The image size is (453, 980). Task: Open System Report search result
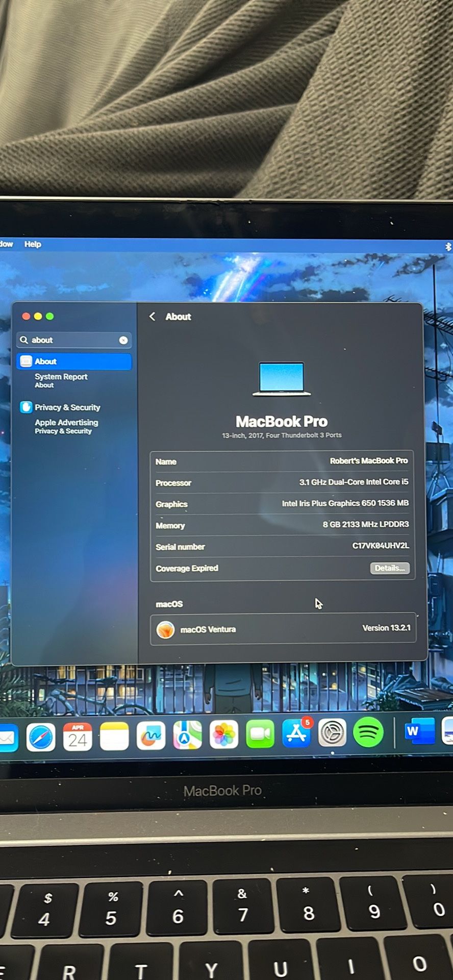coord(61,380)
